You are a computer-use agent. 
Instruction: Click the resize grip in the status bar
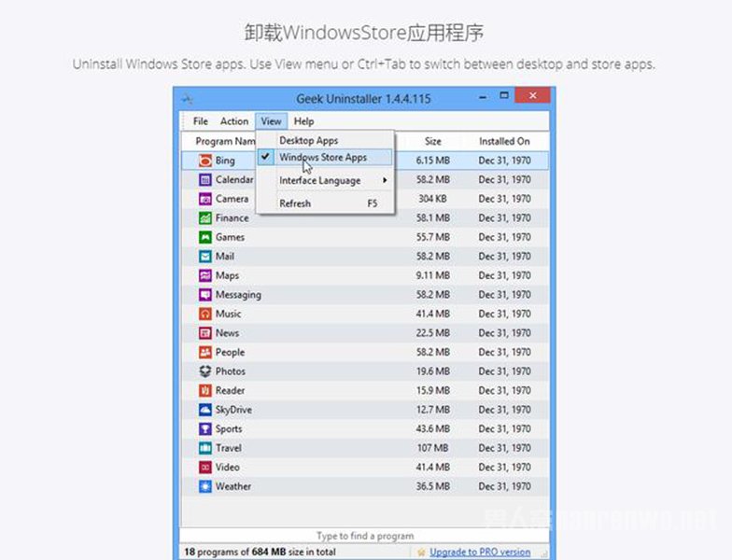[543, 554]
